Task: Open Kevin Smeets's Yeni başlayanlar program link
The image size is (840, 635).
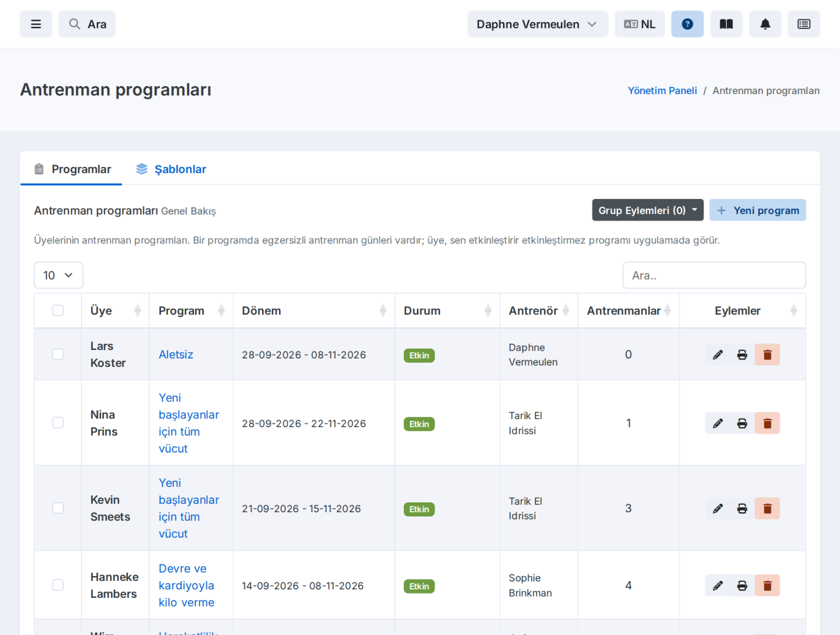Action: coord(189,509)
